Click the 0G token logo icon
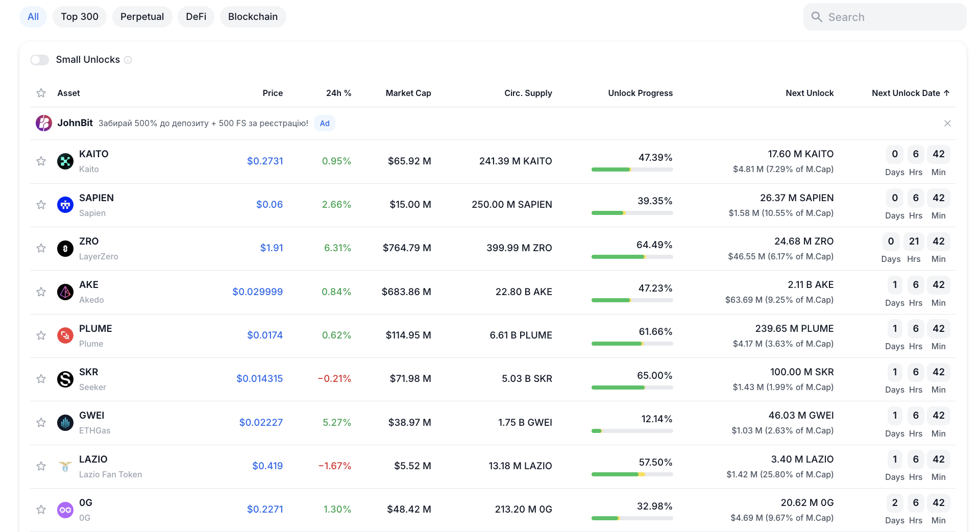 click(65, 510)
